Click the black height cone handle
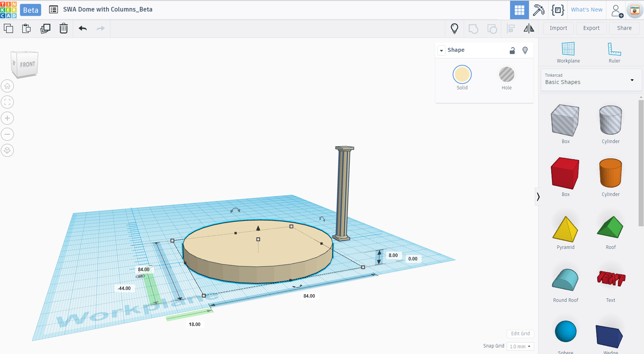The height and width of the screenshot is (354, 644). (x=258, y=228)
